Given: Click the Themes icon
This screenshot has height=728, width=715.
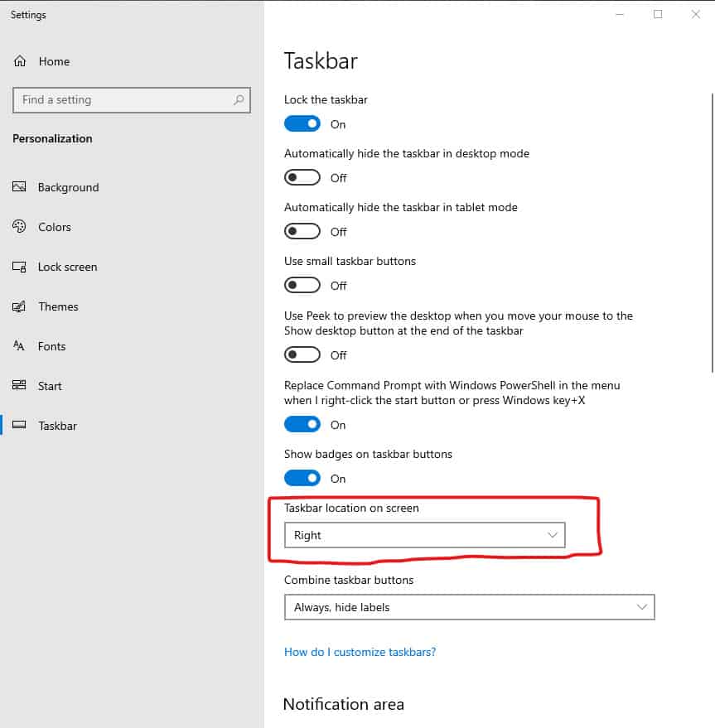Looking at the screenshot, I should click(x=19, y=306).
